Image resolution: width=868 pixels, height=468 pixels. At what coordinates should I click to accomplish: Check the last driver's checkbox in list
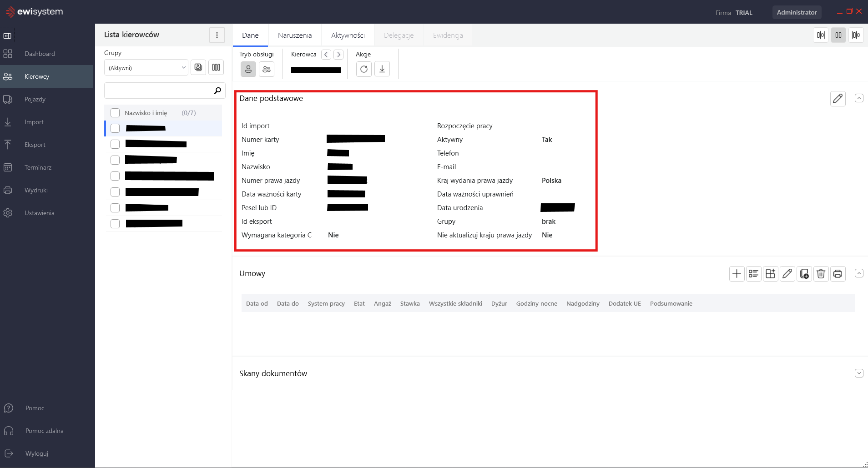click(115, 224)
